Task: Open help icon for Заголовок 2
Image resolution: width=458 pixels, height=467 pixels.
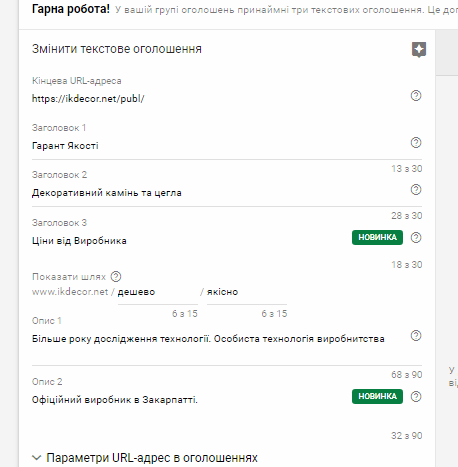Action: coord(416,190)
